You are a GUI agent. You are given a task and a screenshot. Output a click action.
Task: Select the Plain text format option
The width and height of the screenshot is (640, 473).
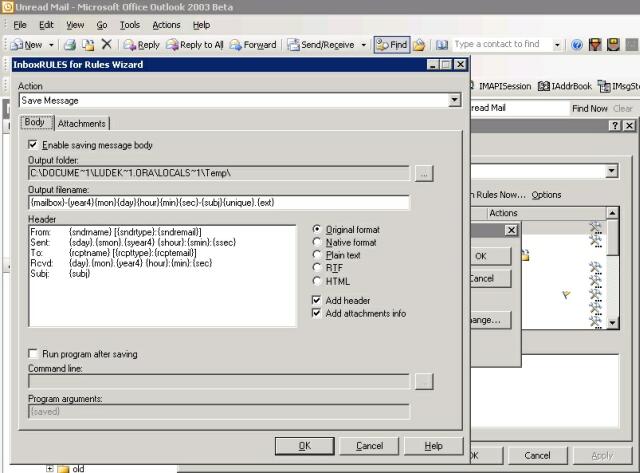319,255
